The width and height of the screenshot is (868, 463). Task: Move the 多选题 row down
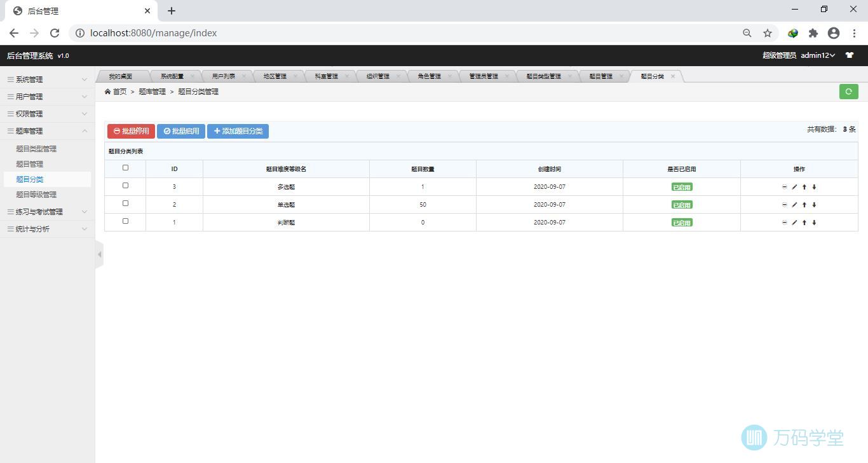[814, 187]
